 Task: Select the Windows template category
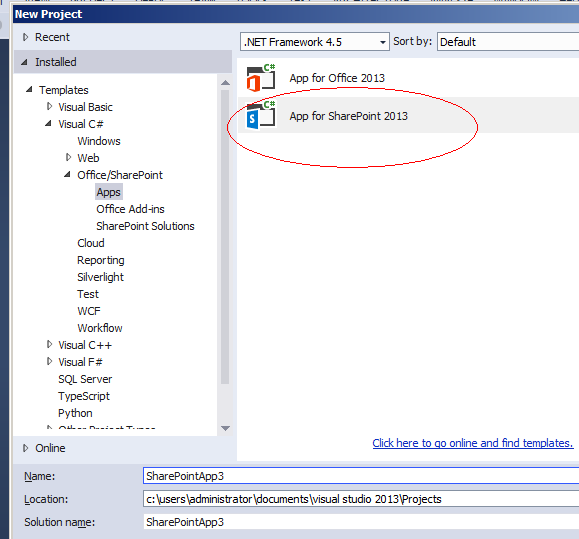click(99, 141)
